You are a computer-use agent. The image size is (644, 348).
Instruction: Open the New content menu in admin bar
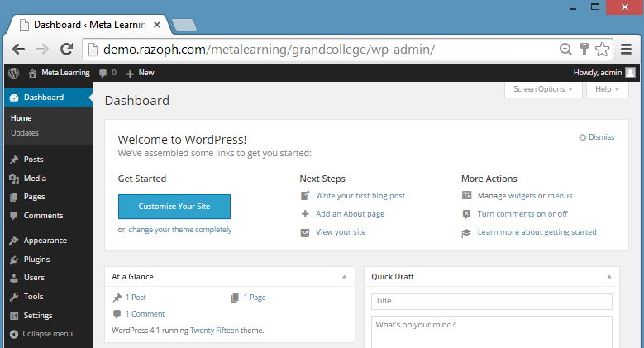[x=140, y=73]
